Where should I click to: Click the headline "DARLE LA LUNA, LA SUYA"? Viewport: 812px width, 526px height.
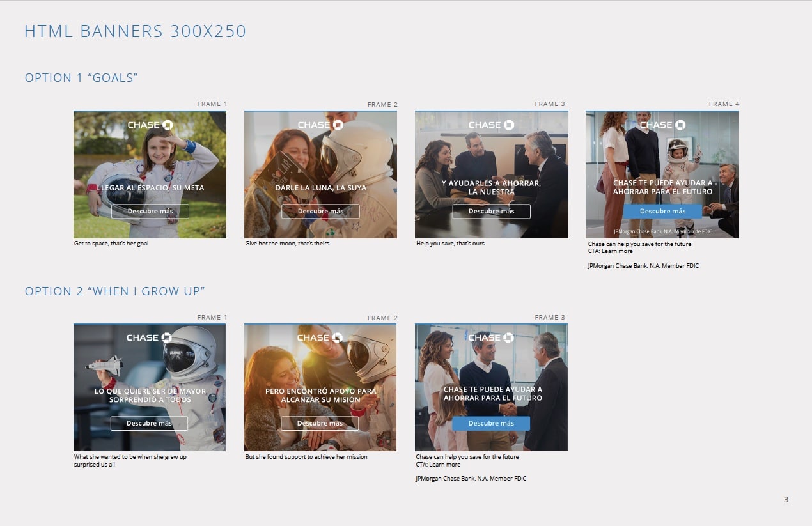(x=321, y=188)
